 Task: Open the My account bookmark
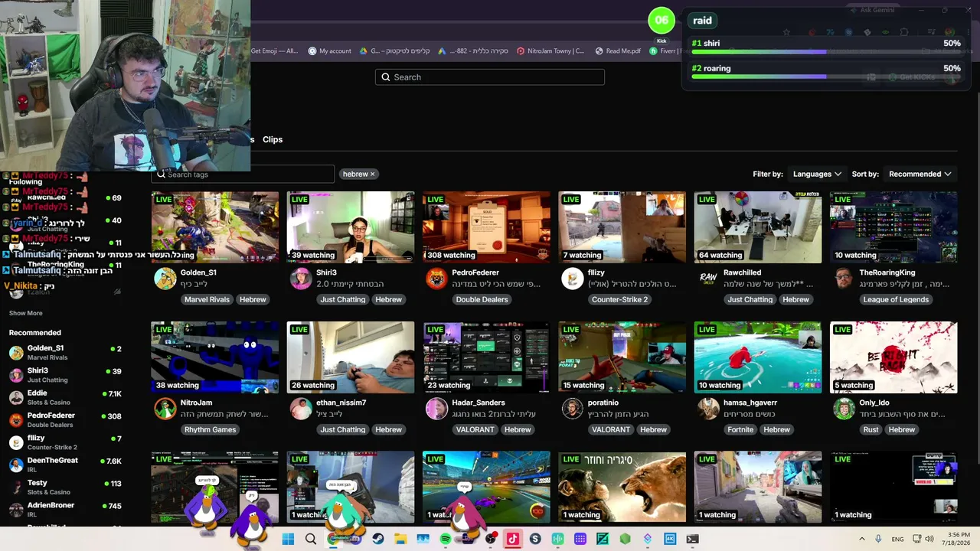click(x=329, y=51)
